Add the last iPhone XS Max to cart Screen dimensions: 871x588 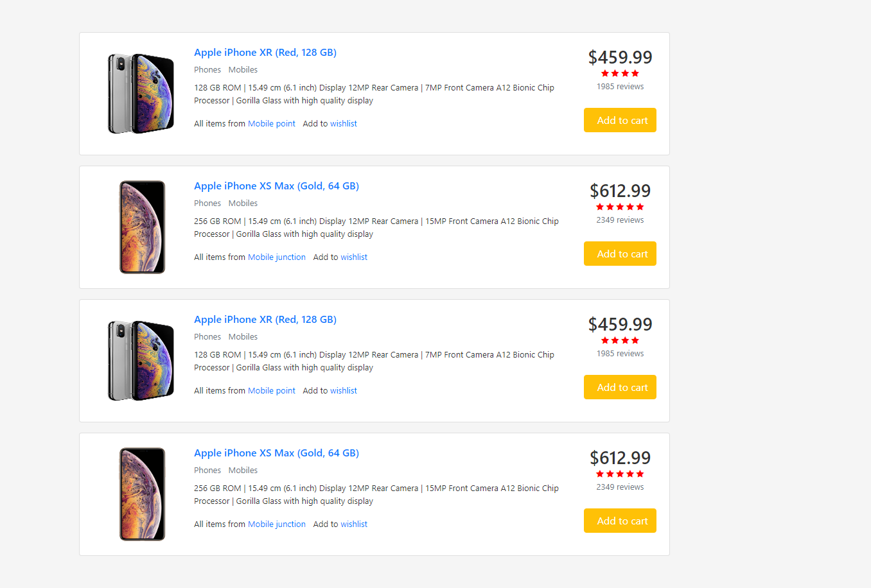pos(620,521)
